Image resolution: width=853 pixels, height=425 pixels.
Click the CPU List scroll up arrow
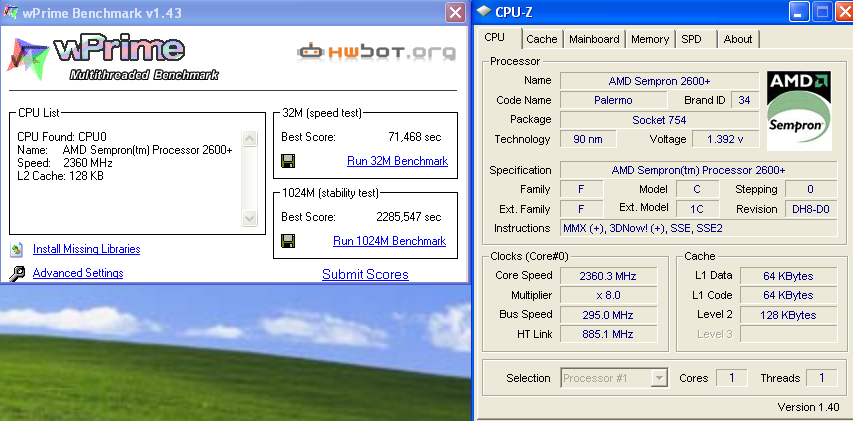point(249,138)
